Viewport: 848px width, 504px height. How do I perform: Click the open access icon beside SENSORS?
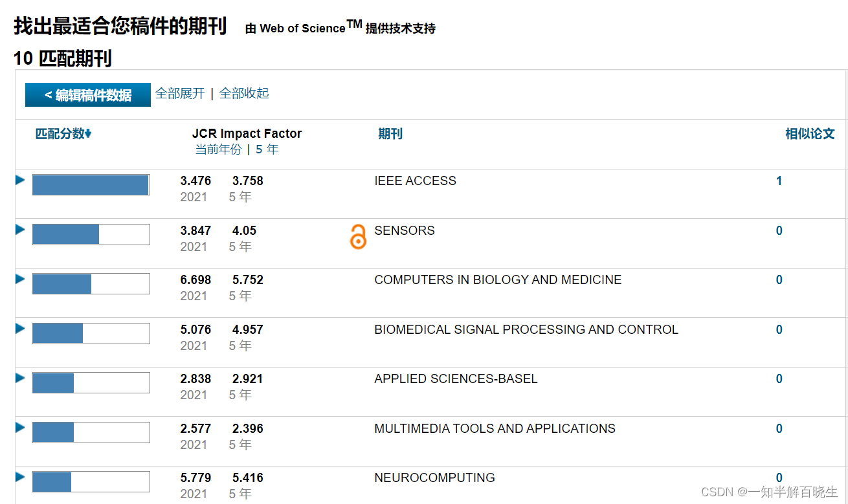point(358,237)
